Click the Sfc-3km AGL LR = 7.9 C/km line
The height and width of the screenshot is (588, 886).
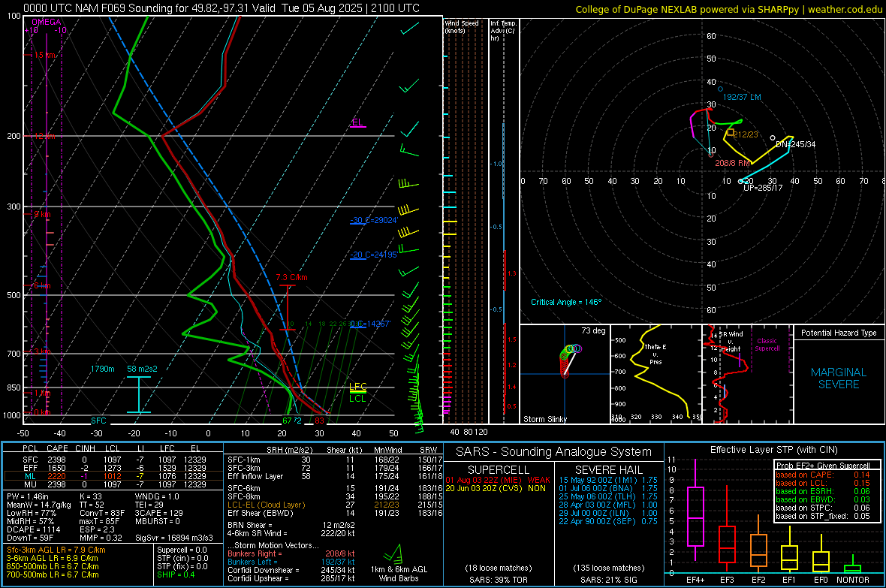[56, 550]
